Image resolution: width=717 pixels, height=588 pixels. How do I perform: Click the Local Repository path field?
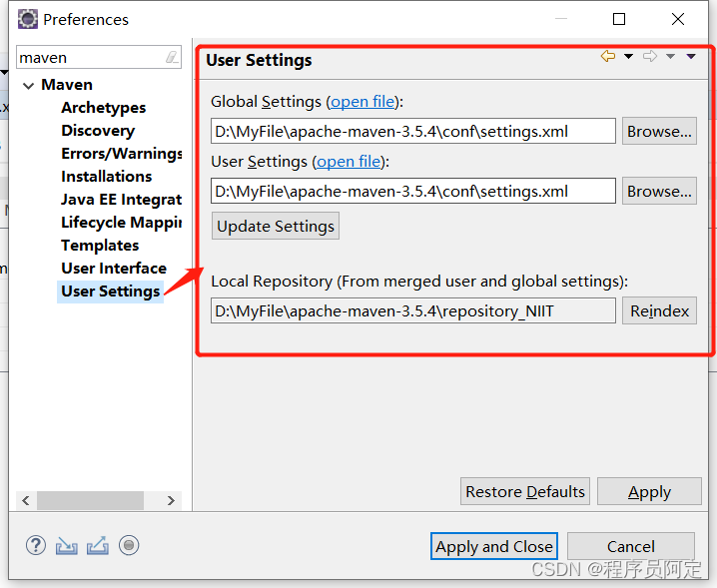coord(412,310)
